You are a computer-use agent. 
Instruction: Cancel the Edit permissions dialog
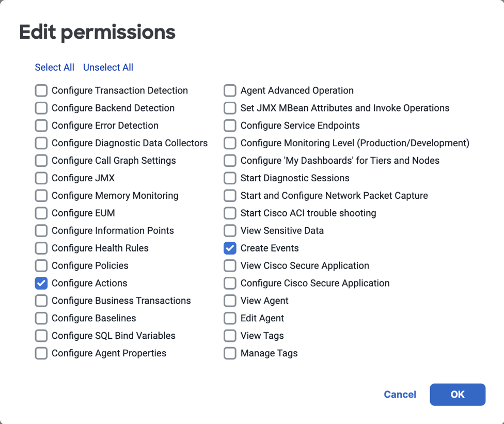click(x=400, y=395)
